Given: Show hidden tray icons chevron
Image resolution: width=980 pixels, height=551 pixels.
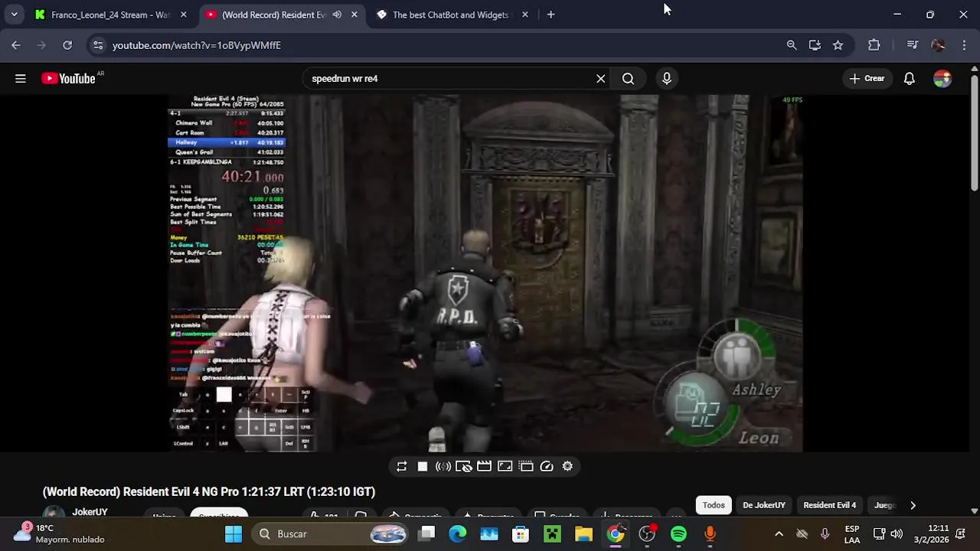Looking at the screenshot, I should point(779,533).
